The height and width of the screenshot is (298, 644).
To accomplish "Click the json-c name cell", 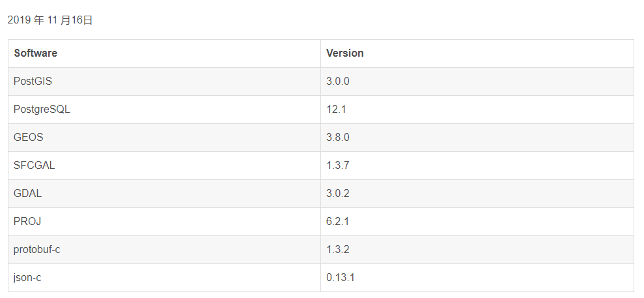I will click(x=27, y=278).
